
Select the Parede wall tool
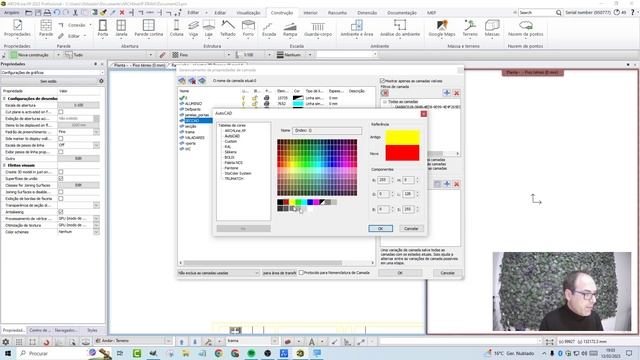[x=46, y=28]
